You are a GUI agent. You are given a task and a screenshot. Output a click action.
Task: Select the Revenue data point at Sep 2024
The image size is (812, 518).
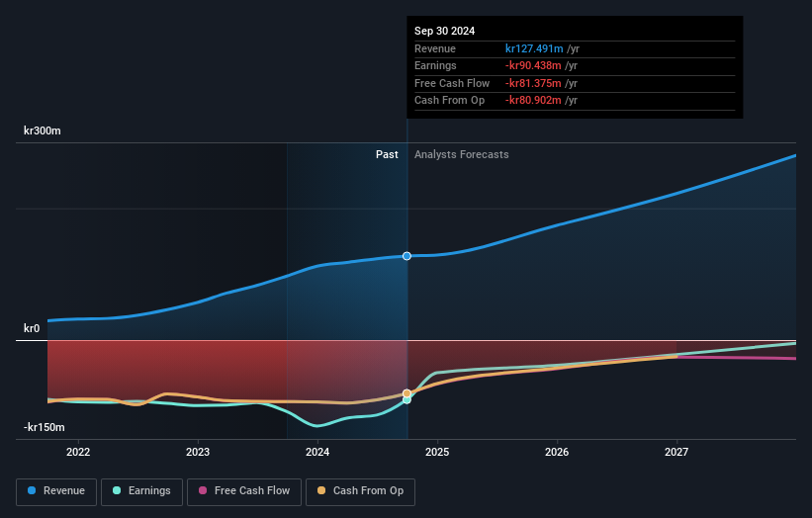pos(407,256)
